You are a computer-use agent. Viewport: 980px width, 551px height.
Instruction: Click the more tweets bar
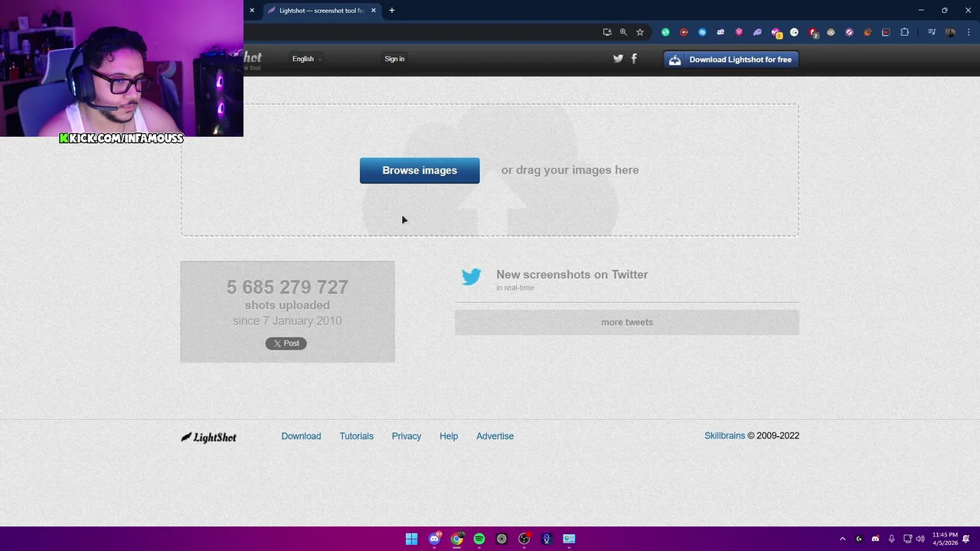point(626,322)
